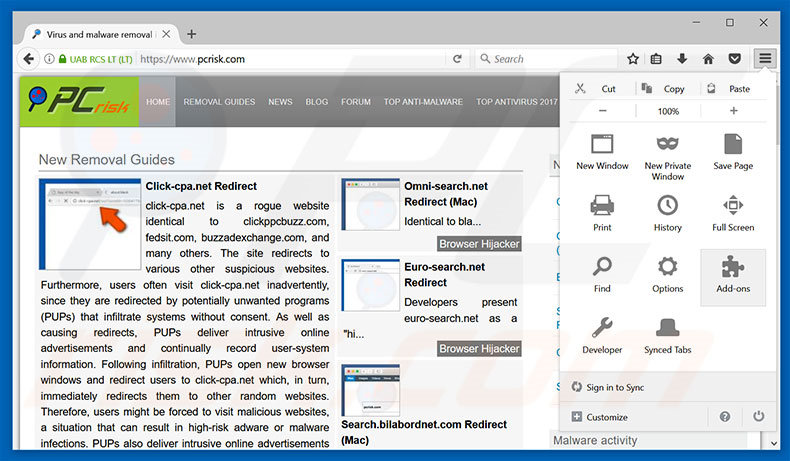Open Omni-search.net Redirect (Mac) article
Image resolution: width=790 pixels, height=461 pixels.
(x=446, y=194)
